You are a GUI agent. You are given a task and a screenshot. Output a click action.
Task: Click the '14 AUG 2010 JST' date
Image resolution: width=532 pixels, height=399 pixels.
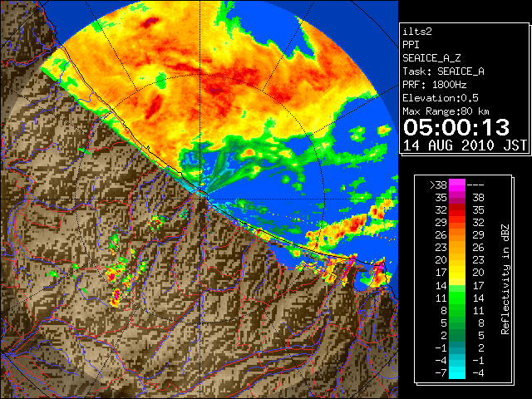pos(465,145)
